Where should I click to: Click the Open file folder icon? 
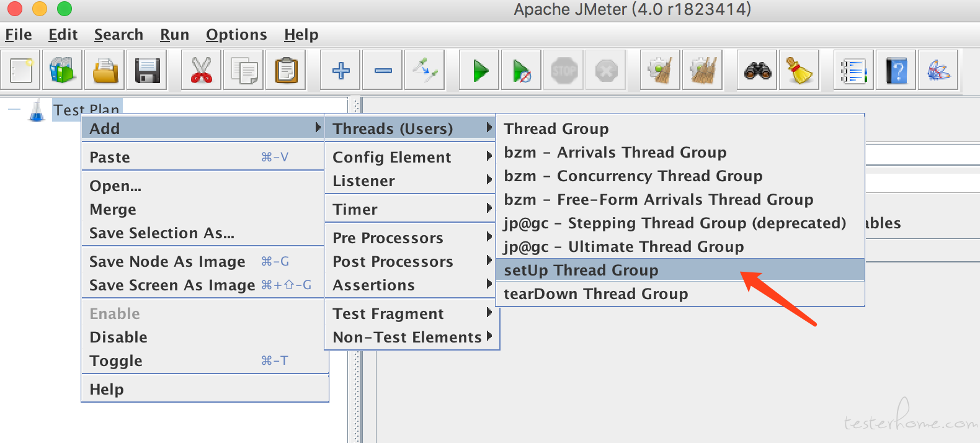coord(105,70)
